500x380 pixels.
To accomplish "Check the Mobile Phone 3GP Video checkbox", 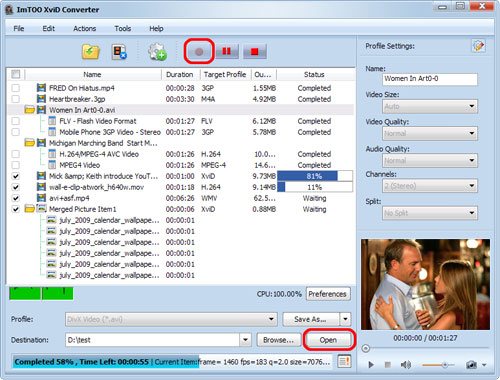I will tap(16, 132).
